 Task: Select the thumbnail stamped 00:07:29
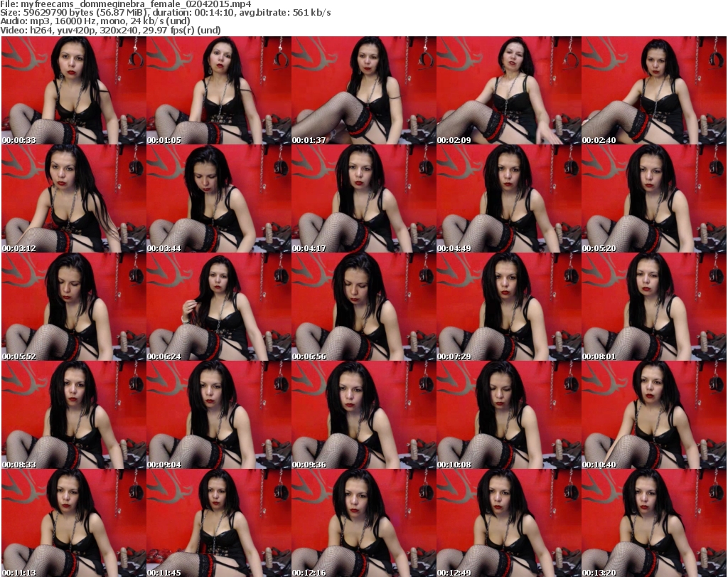point(509,307)
